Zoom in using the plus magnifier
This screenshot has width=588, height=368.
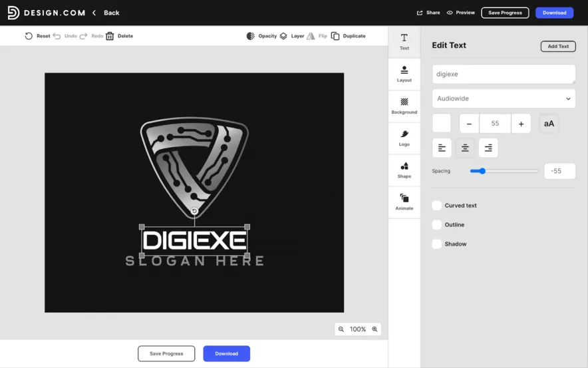tap(374, 329)
